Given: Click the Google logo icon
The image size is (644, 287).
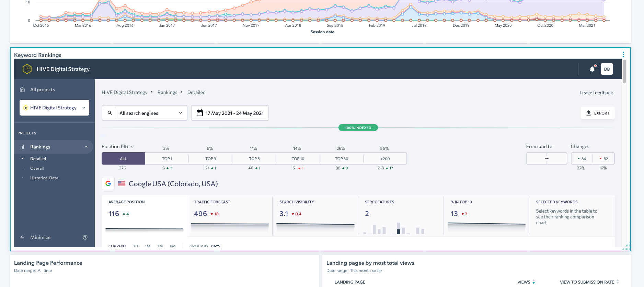Looking at the screenshot, I should tap(108, 183).
